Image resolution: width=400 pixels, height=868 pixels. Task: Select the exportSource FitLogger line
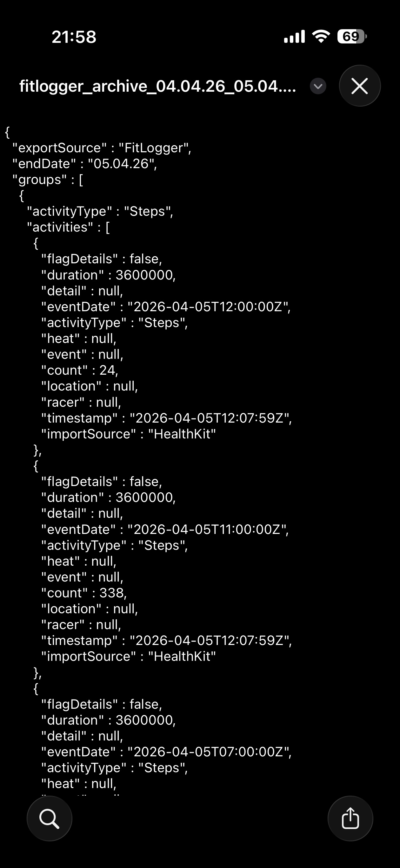101,147
